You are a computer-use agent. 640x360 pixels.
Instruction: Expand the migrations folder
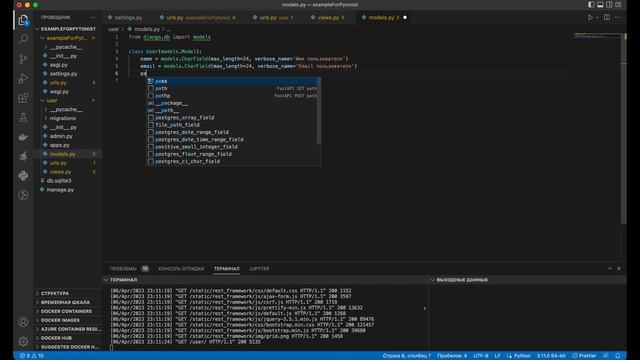tap(68, 118)
